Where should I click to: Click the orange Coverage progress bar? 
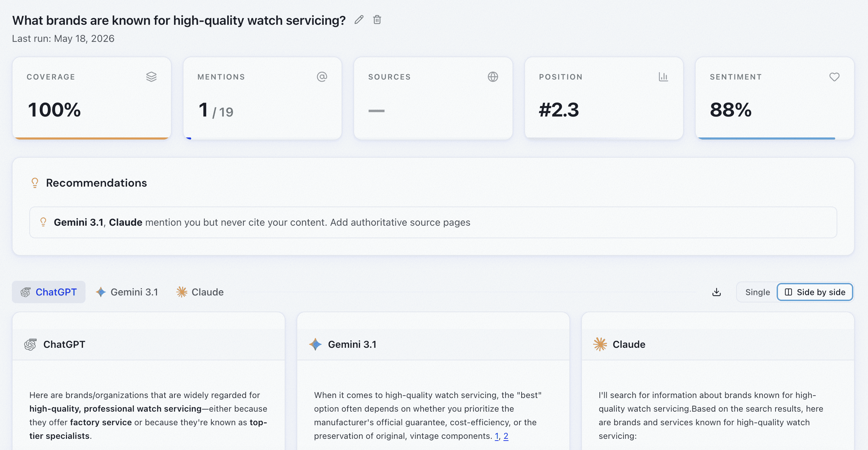(92, 138)
